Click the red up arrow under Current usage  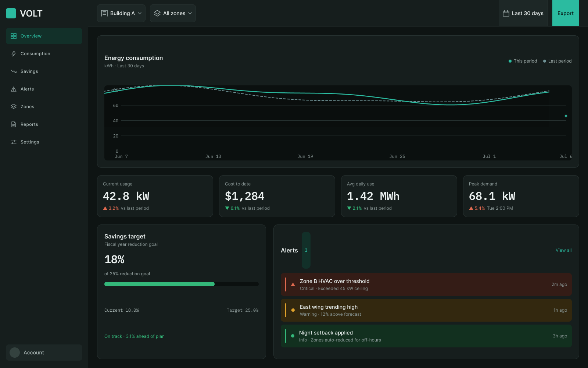[105, 208]
